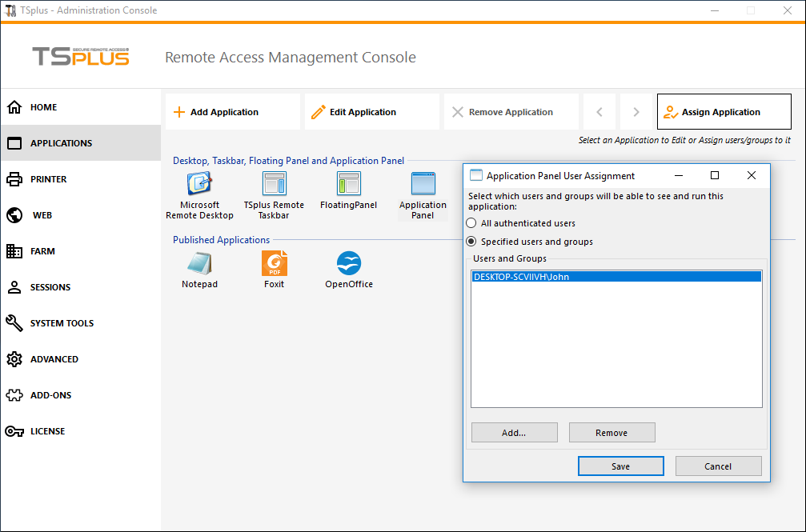Open the System Tools sidebar menu
The image size is (806, 532).
pyautogui.click(x=62, y=323)
